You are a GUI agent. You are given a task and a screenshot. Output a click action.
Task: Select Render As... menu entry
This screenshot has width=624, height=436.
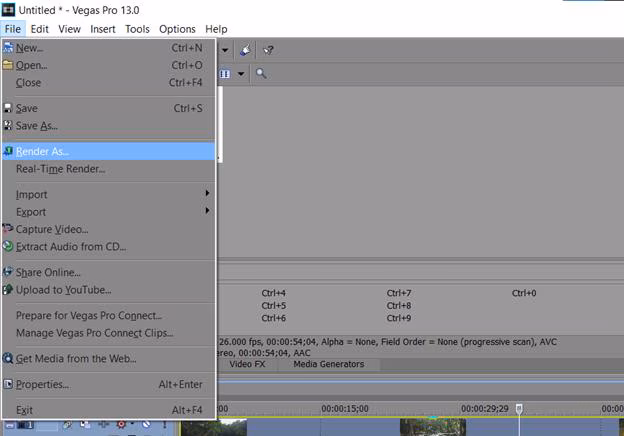108,152
